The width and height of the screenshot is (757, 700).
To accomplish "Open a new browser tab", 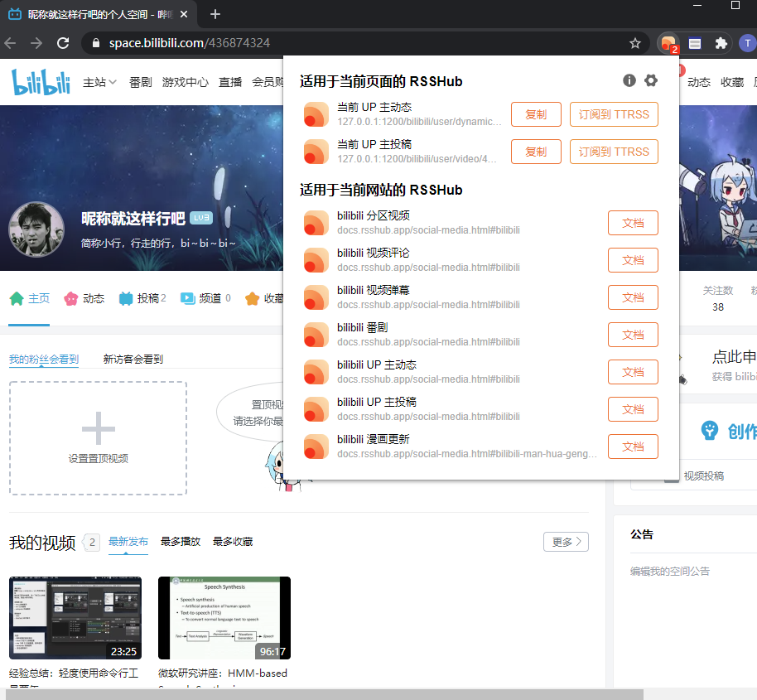I will point(215,14).
